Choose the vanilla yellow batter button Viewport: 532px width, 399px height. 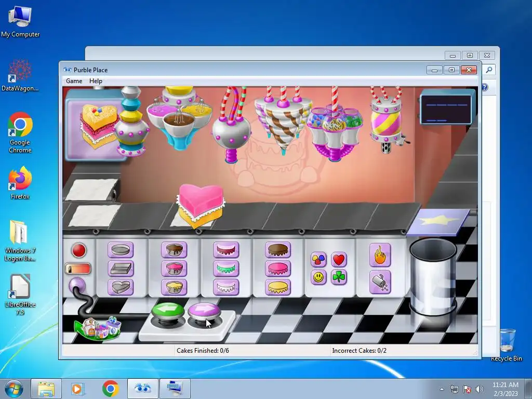pos(174,287)
